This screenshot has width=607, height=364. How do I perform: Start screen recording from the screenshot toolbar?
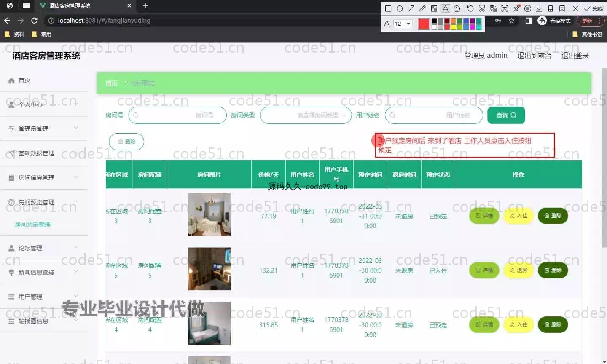click(527, 8)
